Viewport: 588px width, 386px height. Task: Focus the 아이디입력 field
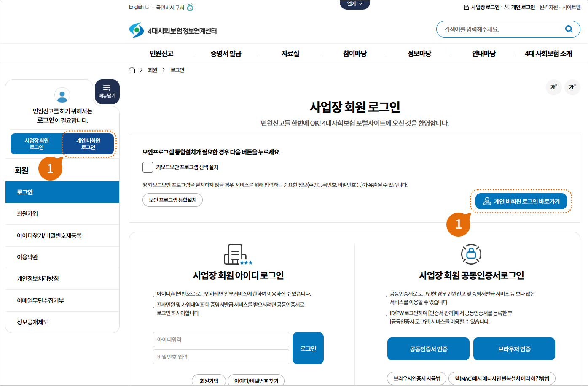click(221, 340)
